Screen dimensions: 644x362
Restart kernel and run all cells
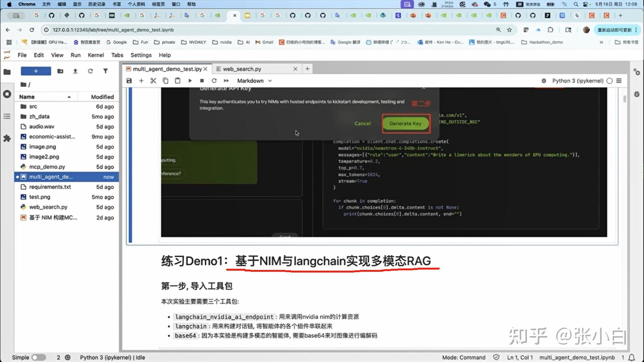point(226,81)
